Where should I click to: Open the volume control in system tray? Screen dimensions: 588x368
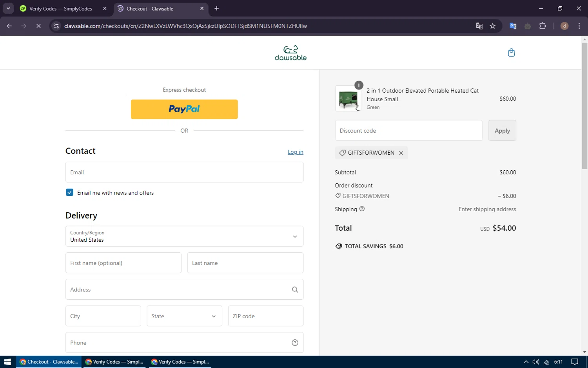[x=536, y=362]
